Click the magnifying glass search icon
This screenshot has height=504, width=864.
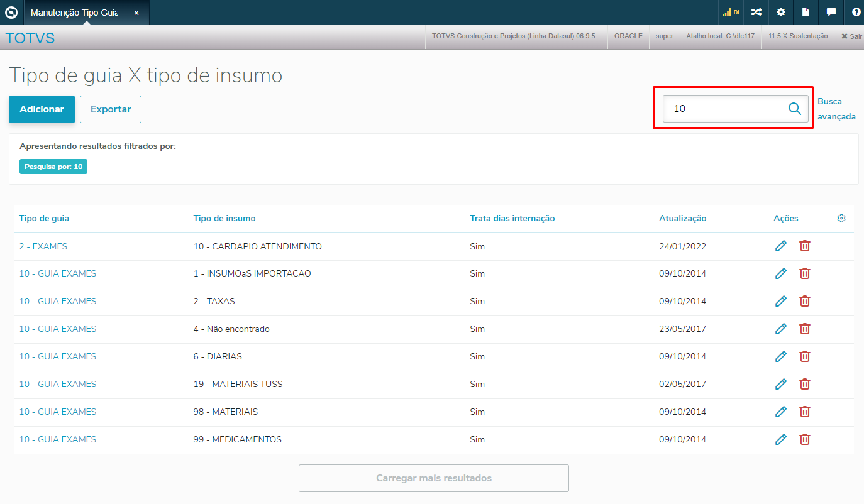pyautogui.click(x=795, y=109)
